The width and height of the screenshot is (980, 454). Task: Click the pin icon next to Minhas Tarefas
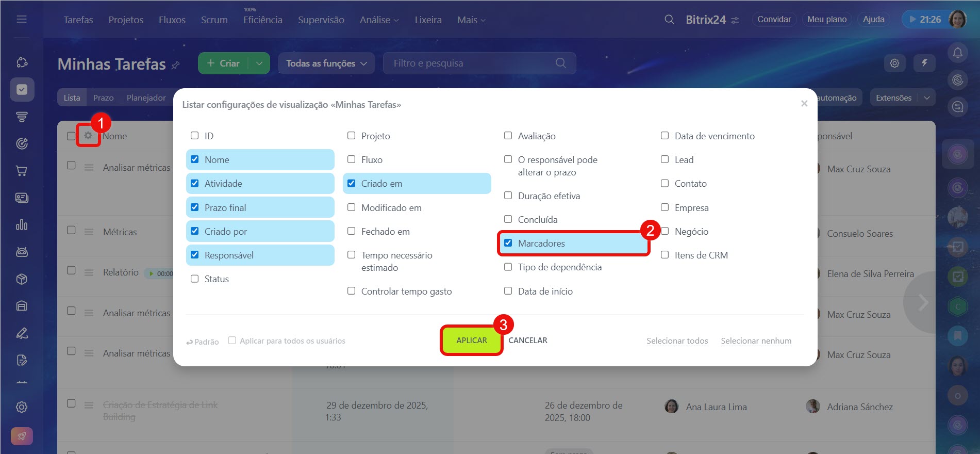[176, 65]
